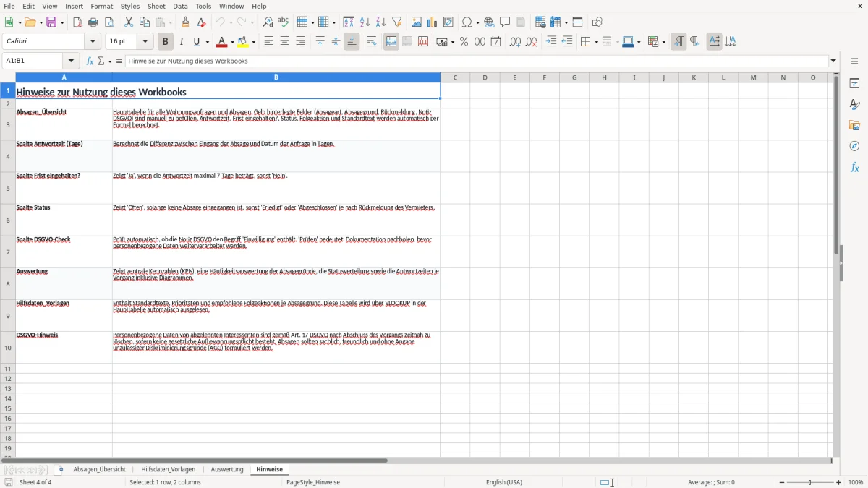The height and width of the screenshot is (488, 868).
Task: Open the Data menu
Action: (180, 6)
